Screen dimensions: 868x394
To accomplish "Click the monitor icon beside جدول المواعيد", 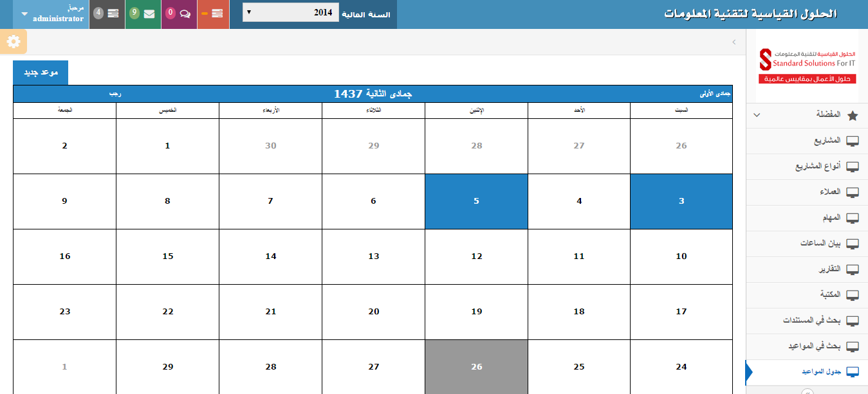I will pos(853,372).
